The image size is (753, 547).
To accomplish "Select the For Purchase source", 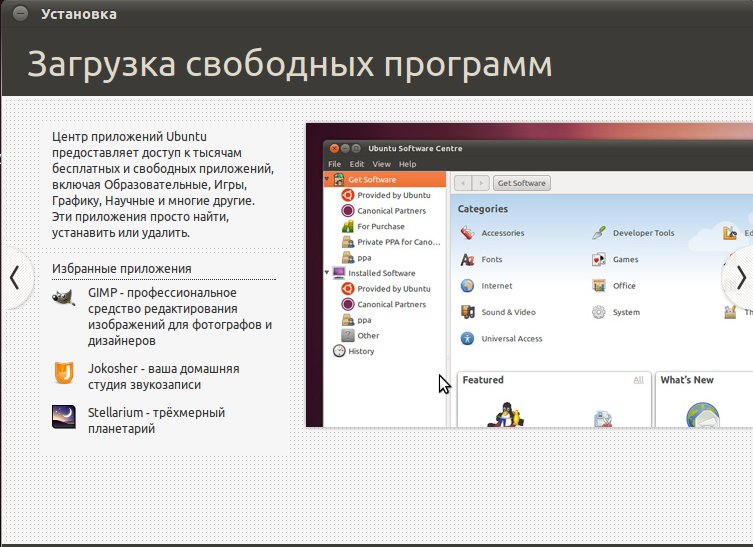I will (373, 226).
